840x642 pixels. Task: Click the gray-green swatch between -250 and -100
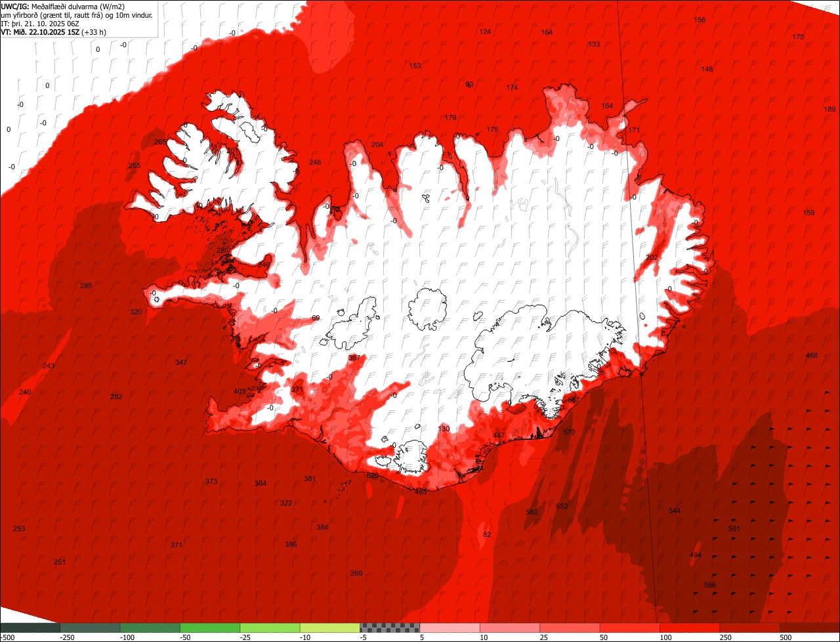click(x=91, y=628)
